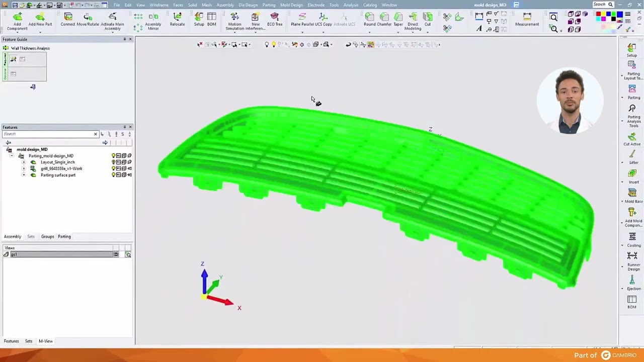
Task: Clear the Features search box
Action: (x=95, y=134)
